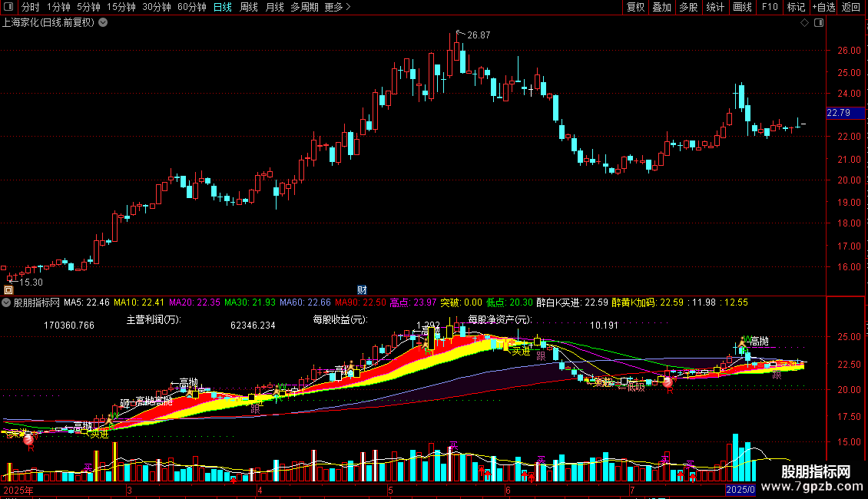
Task: Click the 低点: 20.30 indicator value
Action: 509,302
